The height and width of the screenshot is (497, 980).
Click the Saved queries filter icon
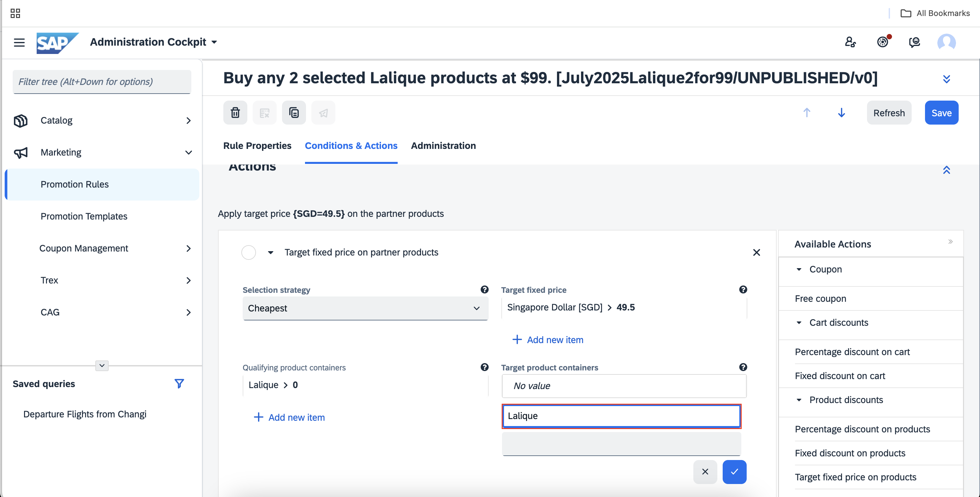[x=179, y=384]
